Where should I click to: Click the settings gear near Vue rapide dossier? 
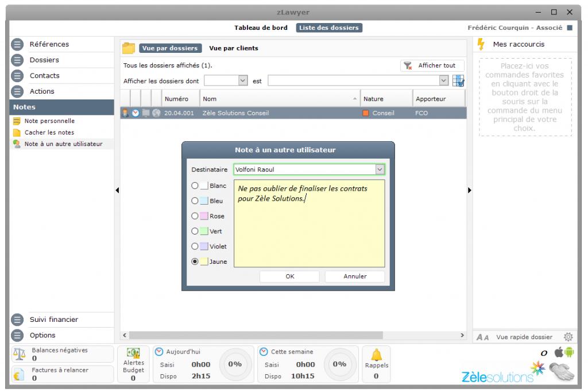568,337
